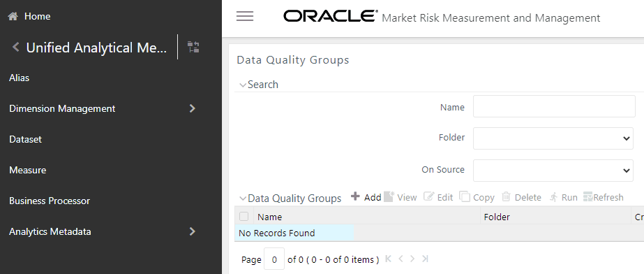Click the Run running-man icon
The height and width of the screenshot is (274, 644).
click(x=553, y=197)
